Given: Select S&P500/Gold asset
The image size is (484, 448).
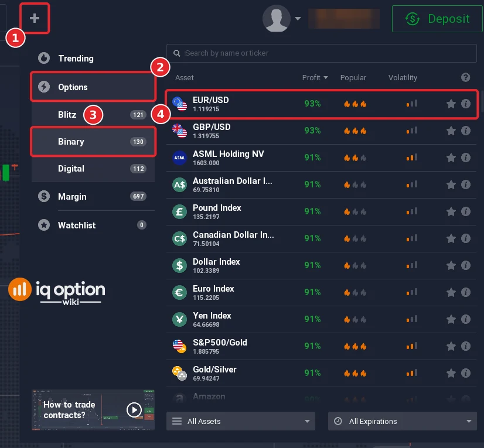Looking at the screenshot, I should (x=321, y=347).
